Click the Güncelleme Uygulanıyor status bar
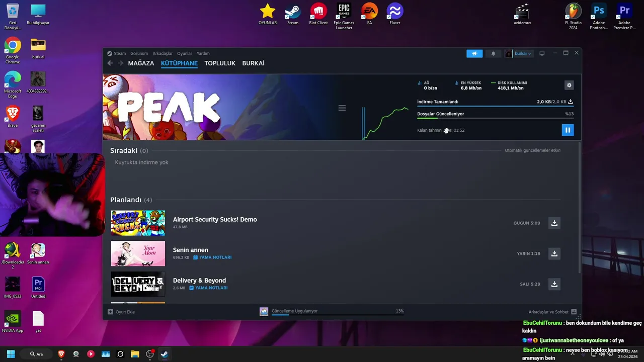Image resolution: width=644 pixels, height=362 pixels. pos(332,312)
